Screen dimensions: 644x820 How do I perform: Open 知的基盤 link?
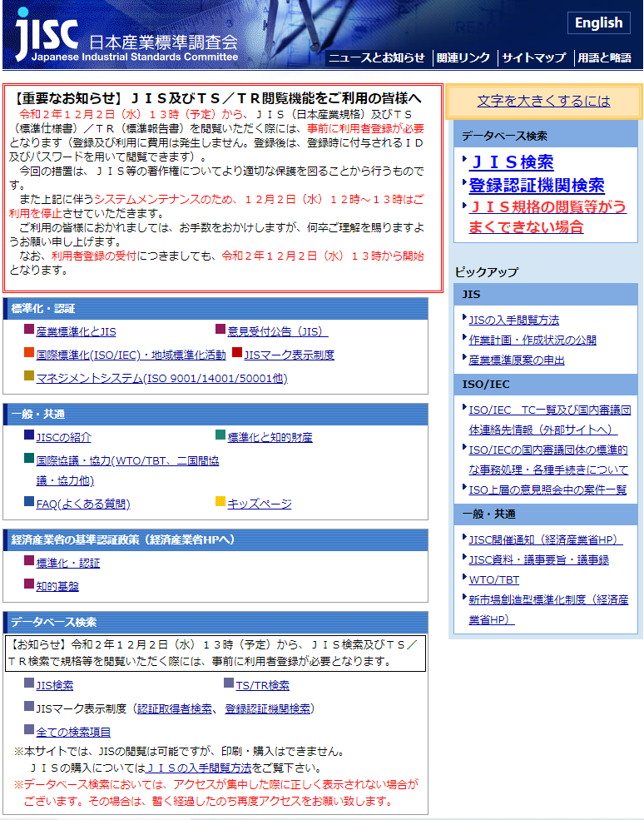[57, 586]
